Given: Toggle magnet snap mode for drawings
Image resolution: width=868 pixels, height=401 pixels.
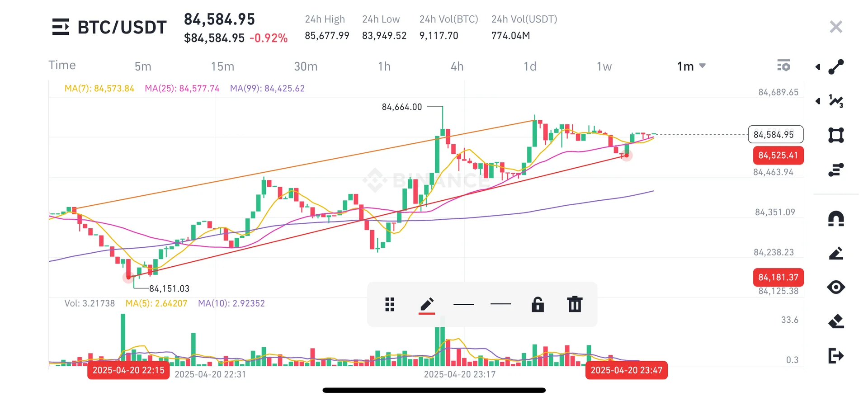Looking at the screenshot, I should pyautogui.click(x=836, y=219).
